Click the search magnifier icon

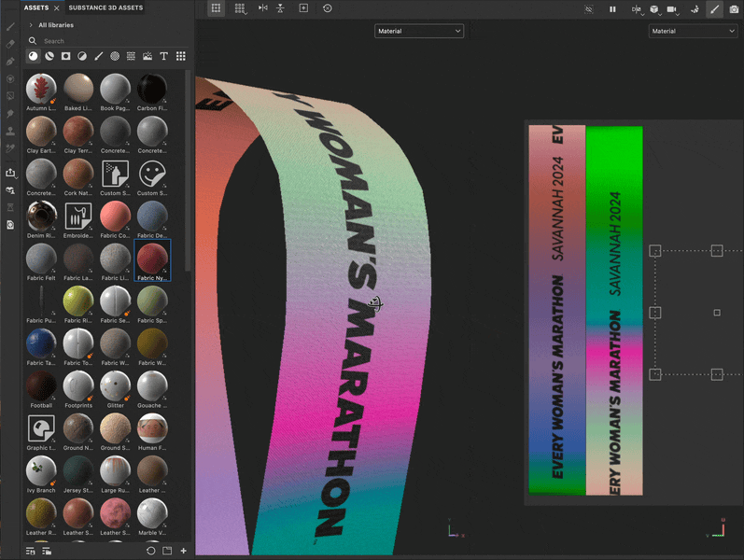33,41
